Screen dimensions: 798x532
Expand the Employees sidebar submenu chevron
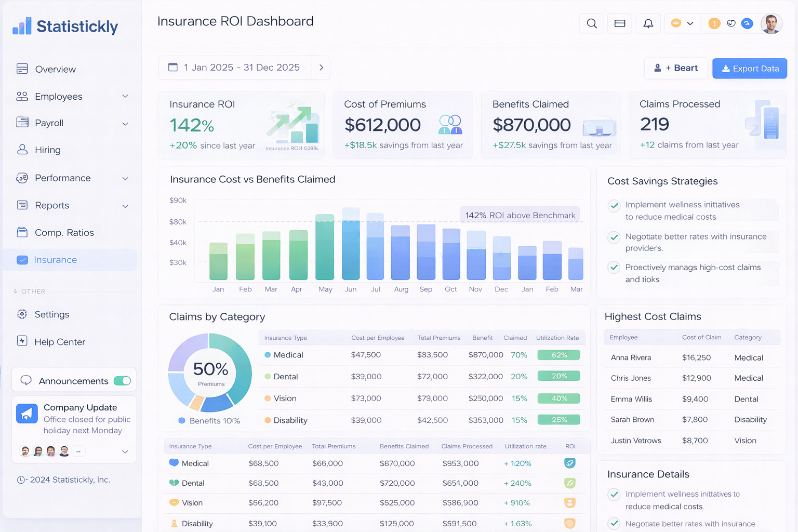tap(125, 96)
